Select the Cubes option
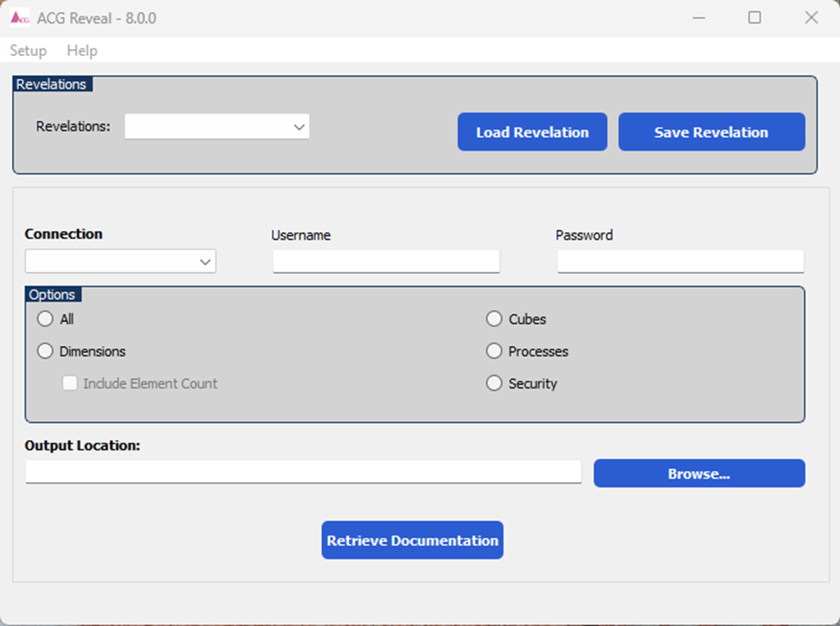This screenshot has width=840, height=626. (494, 319)
